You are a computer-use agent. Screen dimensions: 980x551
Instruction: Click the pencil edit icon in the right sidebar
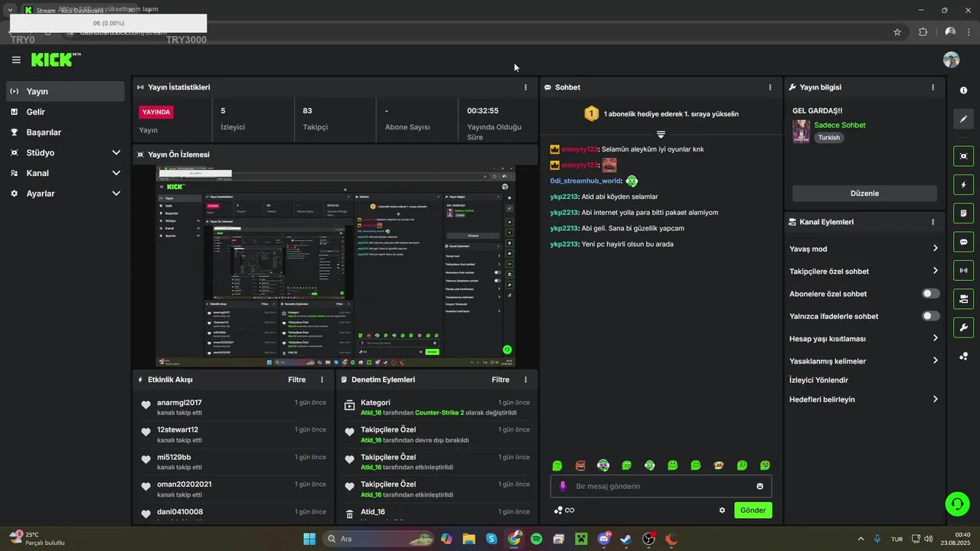[x=963, y=119]
